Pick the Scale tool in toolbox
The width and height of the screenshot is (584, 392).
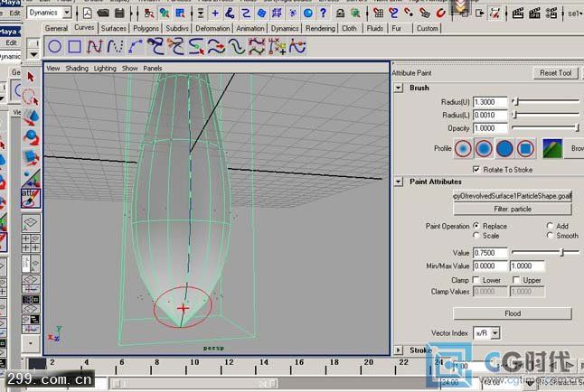[31, 157]
